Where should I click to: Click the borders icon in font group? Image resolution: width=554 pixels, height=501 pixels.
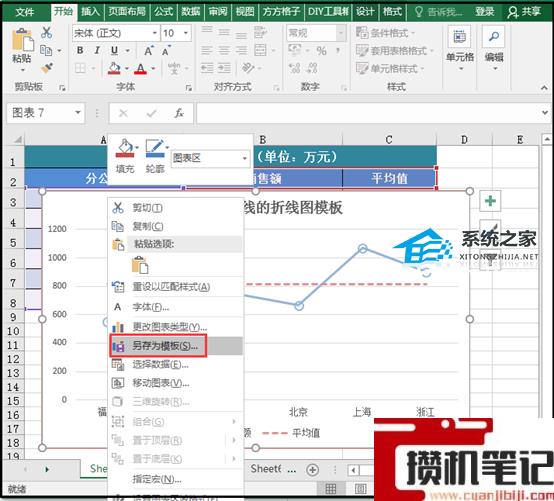point(81,68)
